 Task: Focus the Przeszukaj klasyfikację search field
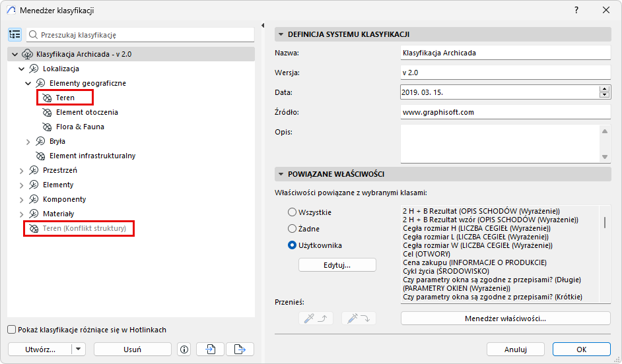click(141, 35)
